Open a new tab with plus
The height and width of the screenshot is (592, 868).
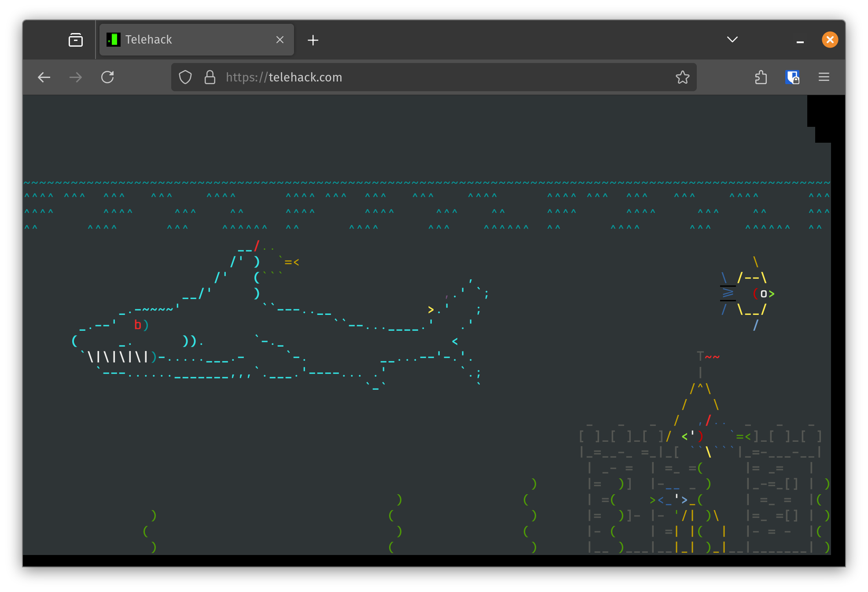pyautogui.click(x=313, y=40)
